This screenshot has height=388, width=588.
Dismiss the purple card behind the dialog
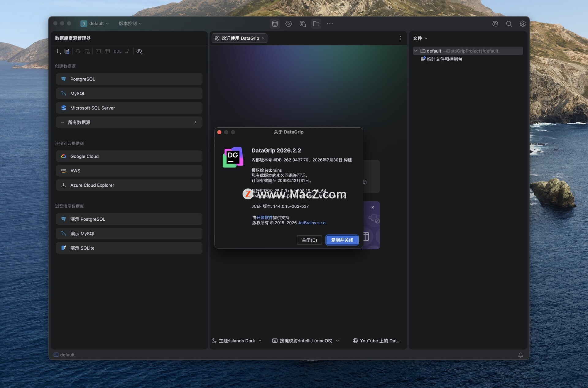373,207
